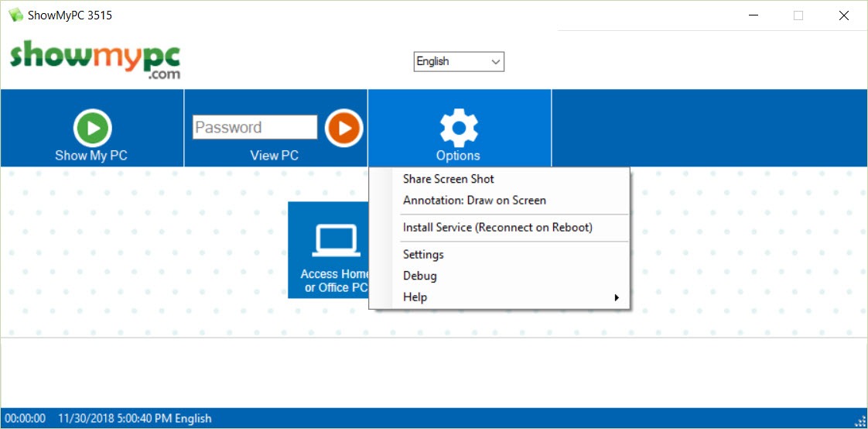Viewport: 868px width, 429px height.
Task: Click the resize grip in the status bar corner
Action: 859,420
